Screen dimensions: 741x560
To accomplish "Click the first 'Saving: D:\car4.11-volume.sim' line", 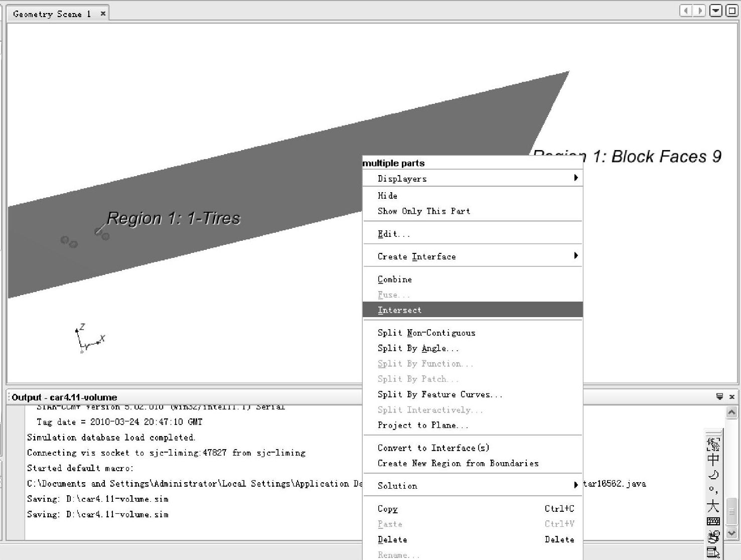I will click(97, 499).
